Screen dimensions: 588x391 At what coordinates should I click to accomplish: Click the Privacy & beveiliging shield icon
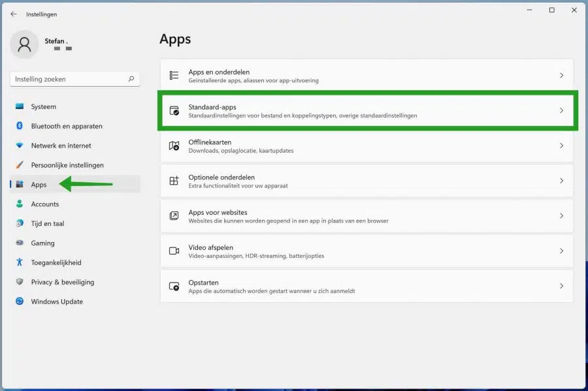click(20, 281)
